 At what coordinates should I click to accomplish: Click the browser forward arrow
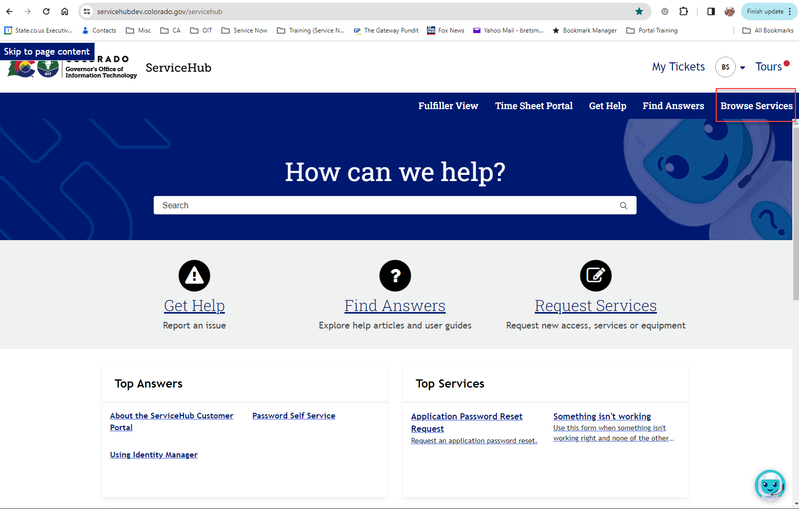[28, 11]
